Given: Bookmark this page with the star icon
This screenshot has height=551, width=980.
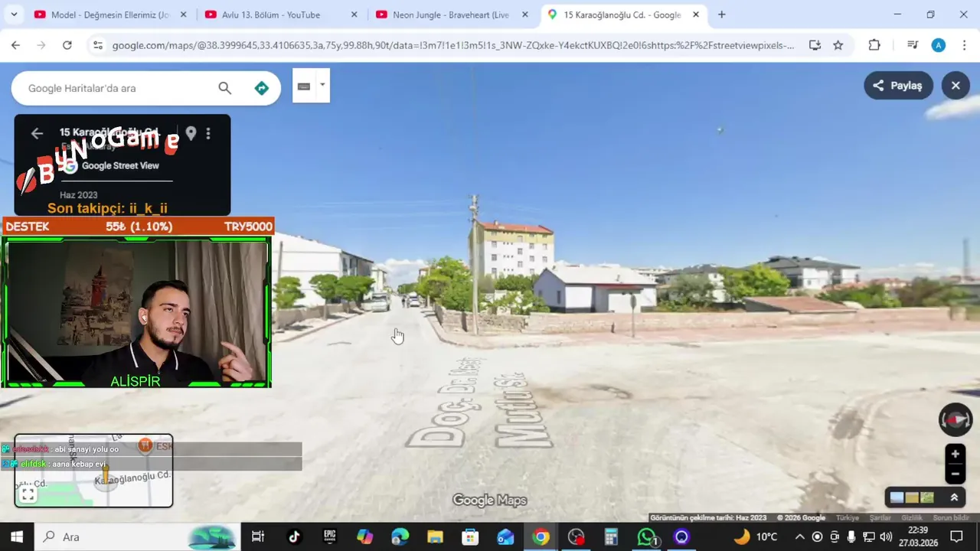Looking at the screenshot, I should (838, 45).
